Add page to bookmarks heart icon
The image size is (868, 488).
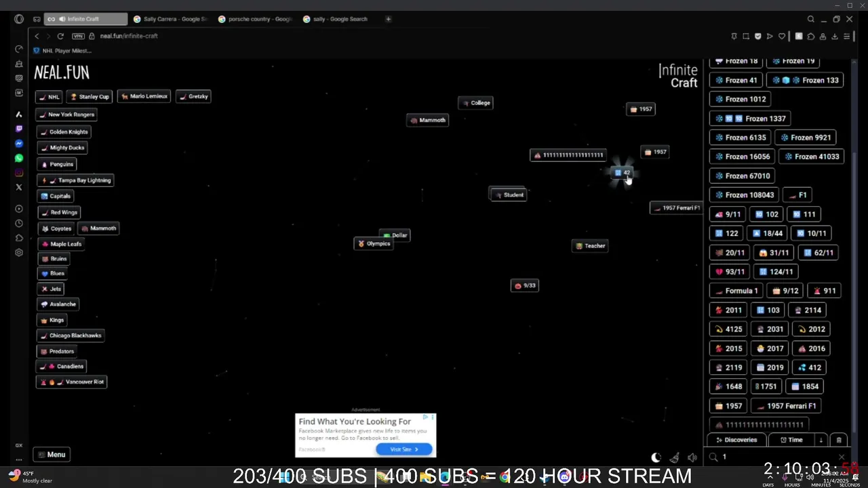[782, 36]
